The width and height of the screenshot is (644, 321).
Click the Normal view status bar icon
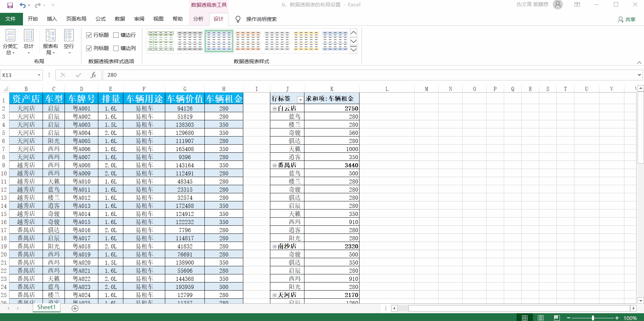coord(525,318)
